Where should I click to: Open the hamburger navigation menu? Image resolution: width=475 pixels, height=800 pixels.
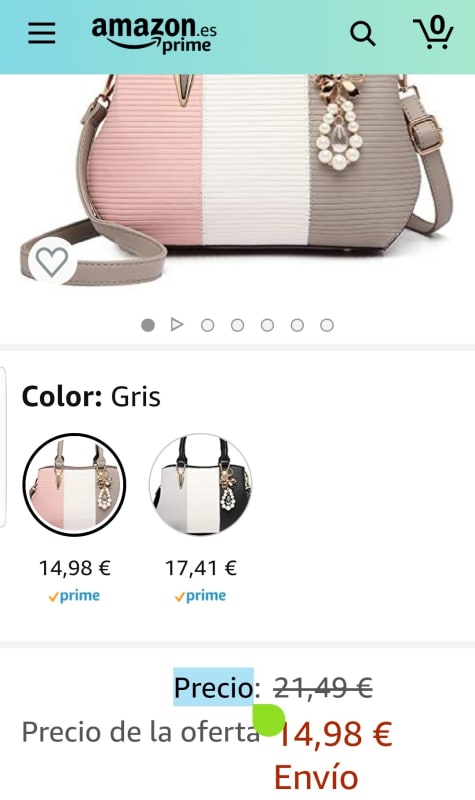pyautogui.click(x=41, y=34)
